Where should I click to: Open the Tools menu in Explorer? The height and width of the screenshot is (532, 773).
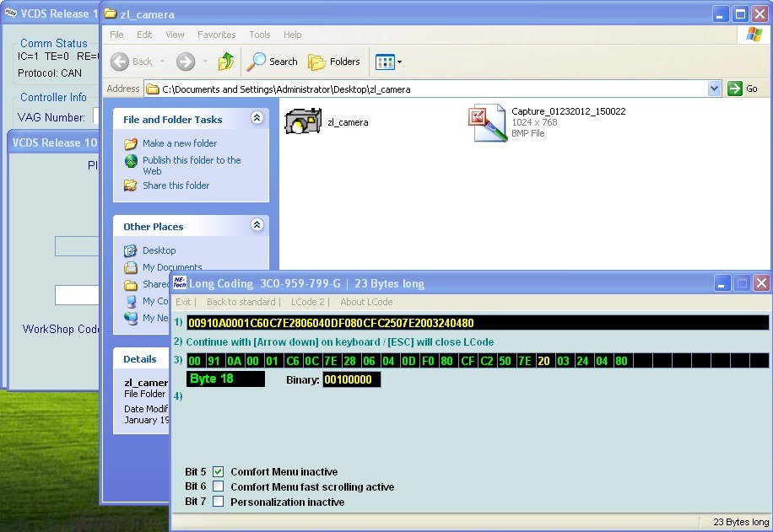(260, 35)
